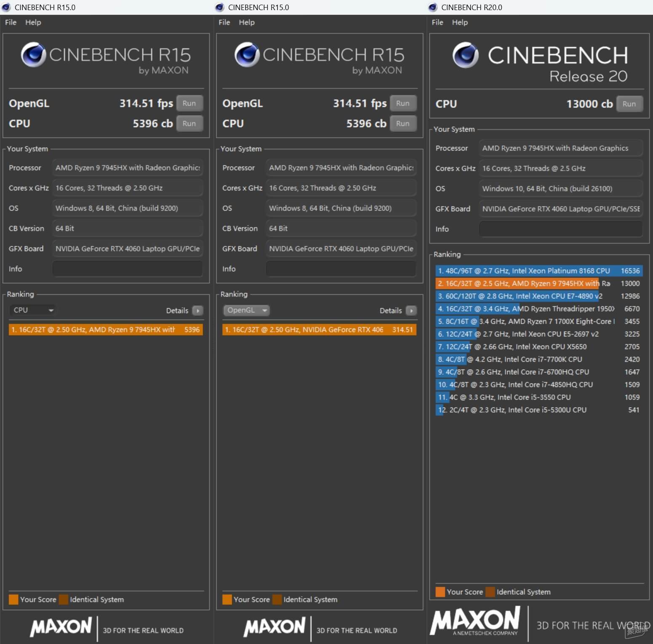Click the Cinebench sphere logo in the R20 window
Image resolution: width=653 pixels, height=644 pixels.
point(466,55)
